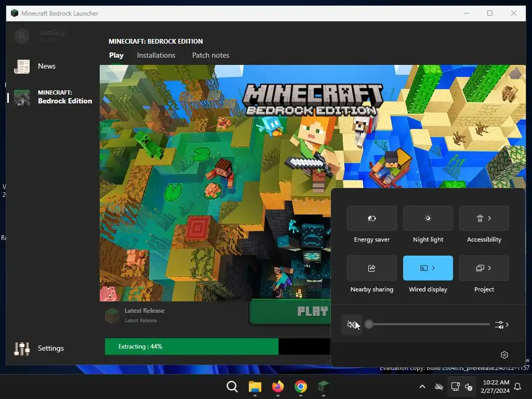This screenshot has width=532, height=399.
Task: Open the clock and date 10:22 AM
Action: click(495, 387)
